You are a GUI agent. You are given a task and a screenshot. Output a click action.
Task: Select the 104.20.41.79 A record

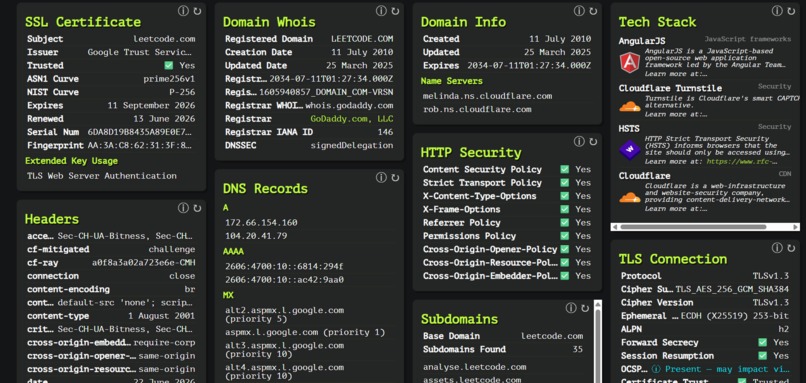256,236
